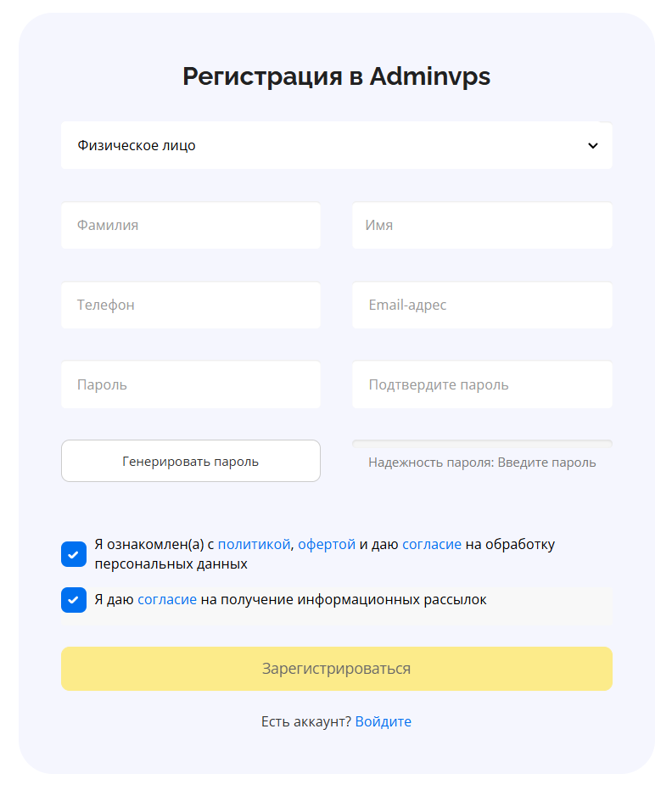Click the password strength indicator bar
Viewport: 672px width, 785px height.
tap(482, 443)
